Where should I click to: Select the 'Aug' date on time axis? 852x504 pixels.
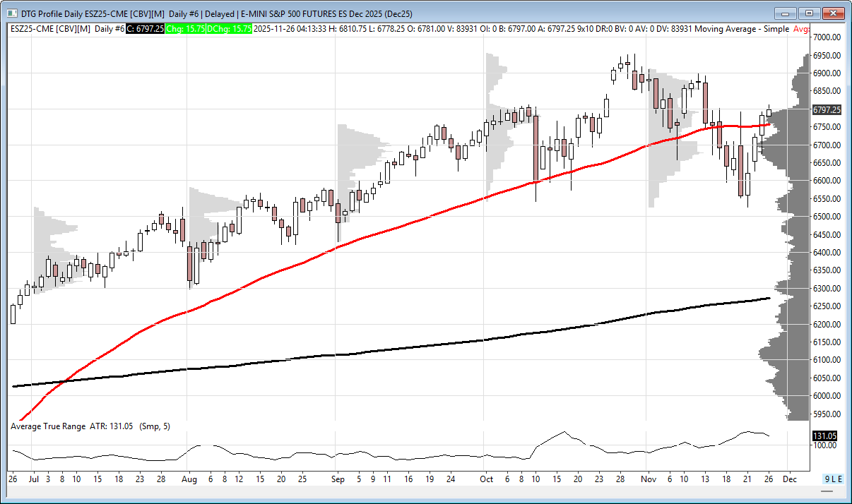pyautogui.click(x=187, y=479)
